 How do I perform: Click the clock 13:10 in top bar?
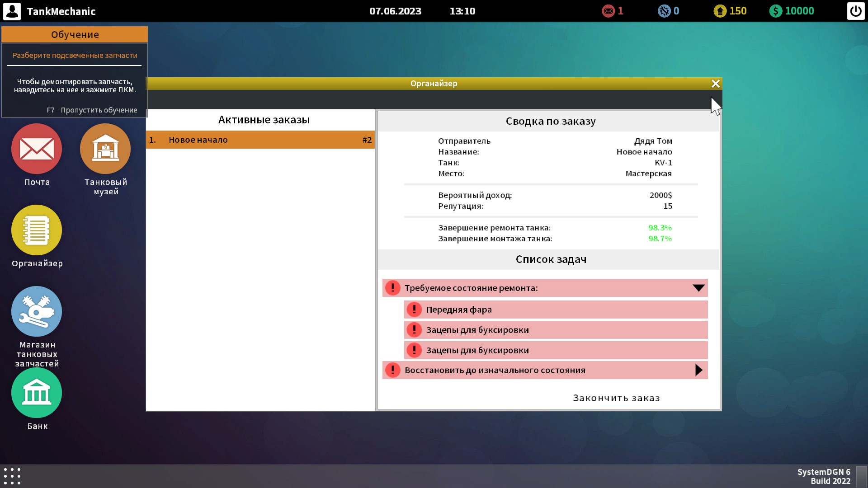462,11
